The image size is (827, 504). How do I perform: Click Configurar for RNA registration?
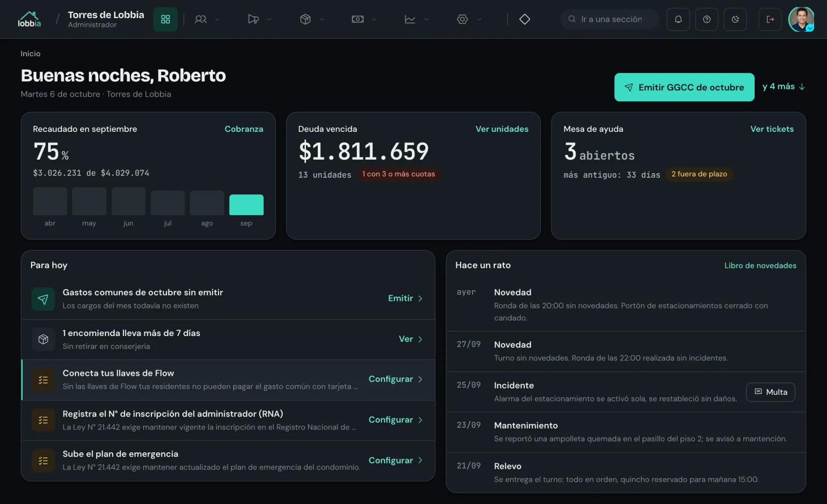point(395,420)
